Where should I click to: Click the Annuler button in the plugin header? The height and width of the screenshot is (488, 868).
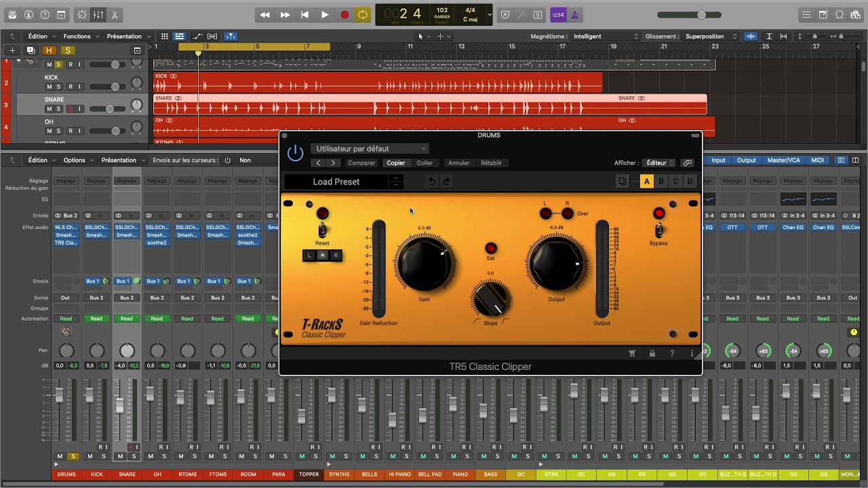[x=459, y=163]
